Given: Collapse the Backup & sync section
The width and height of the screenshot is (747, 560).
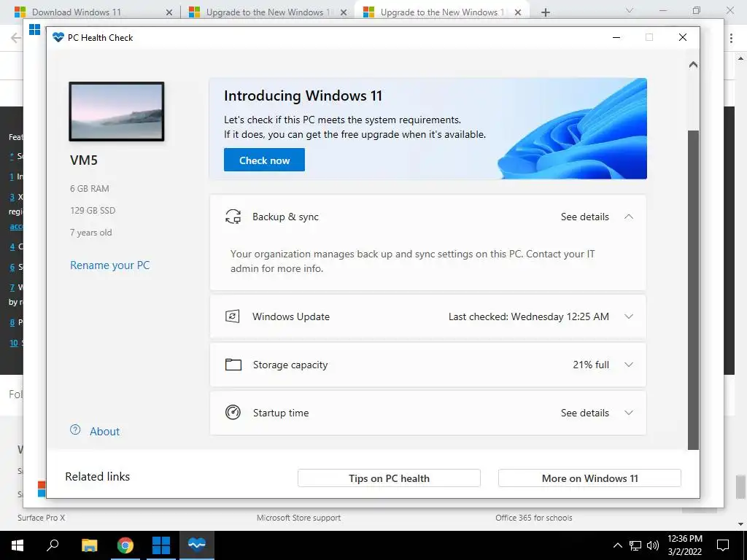Looking at the screenshot, I should (x=629, y=217).
